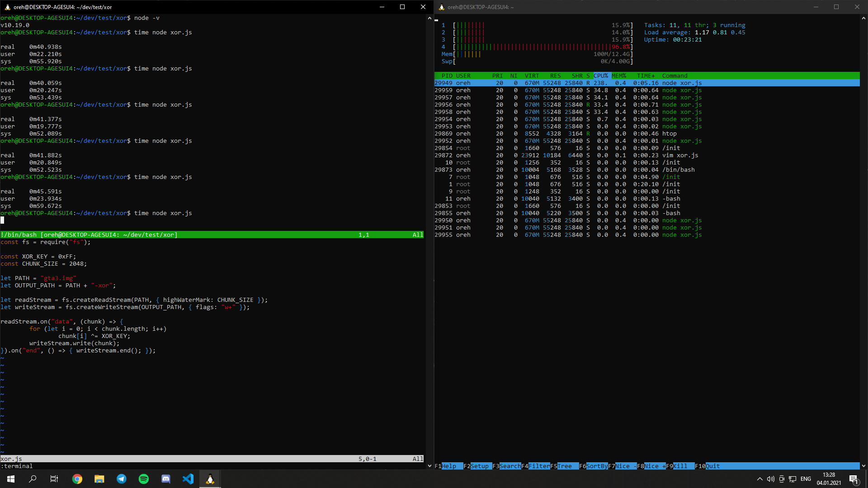Screen dimensions: 868x488
Task: Open the volume control in the system tray
Action: 770,479
